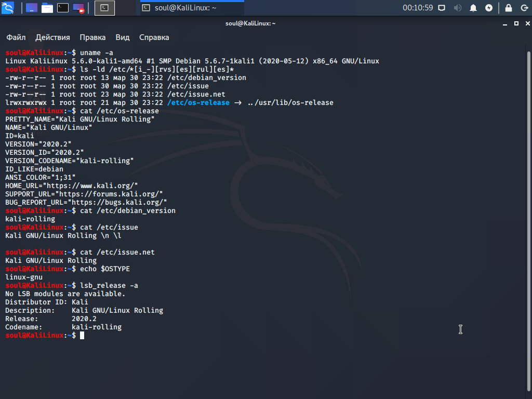Open the Файл menu

(16, 37)
